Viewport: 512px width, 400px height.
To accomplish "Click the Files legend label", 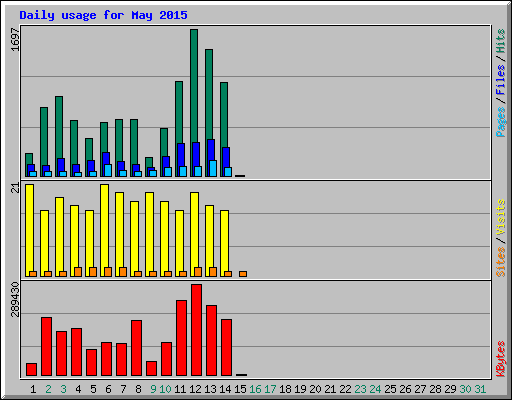I will click(x=501, y=79).
